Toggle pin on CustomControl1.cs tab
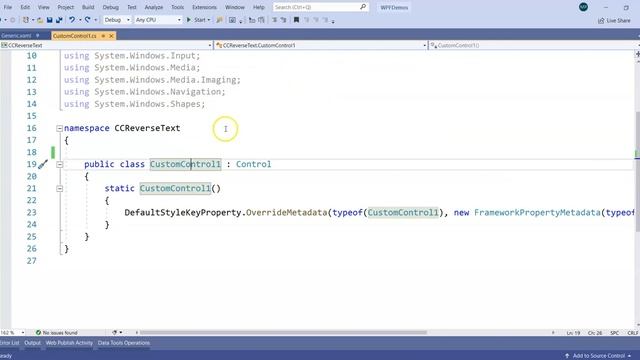This screenshot has width=640, height=360. (x=103, y=36)
